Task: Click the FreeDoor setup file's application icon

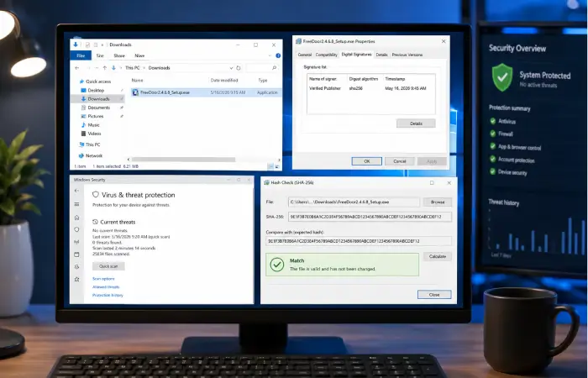Action: pyautogui.click(x=135, y=92)
